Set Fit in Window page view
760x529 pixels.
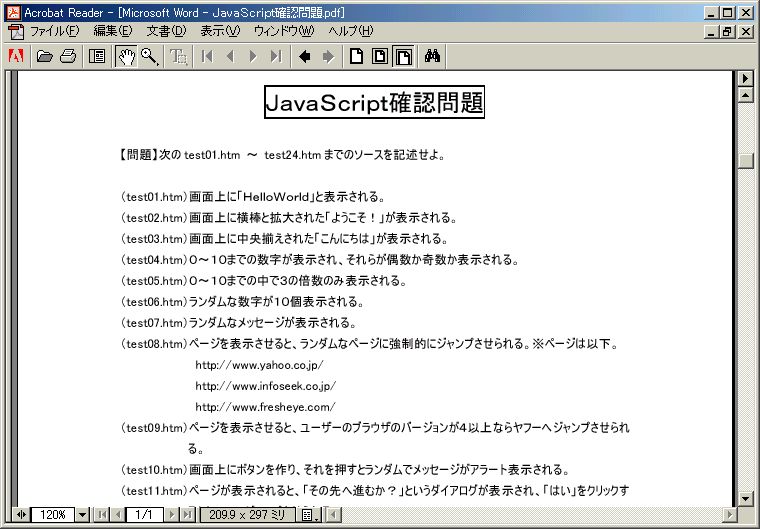click(380, 56)
